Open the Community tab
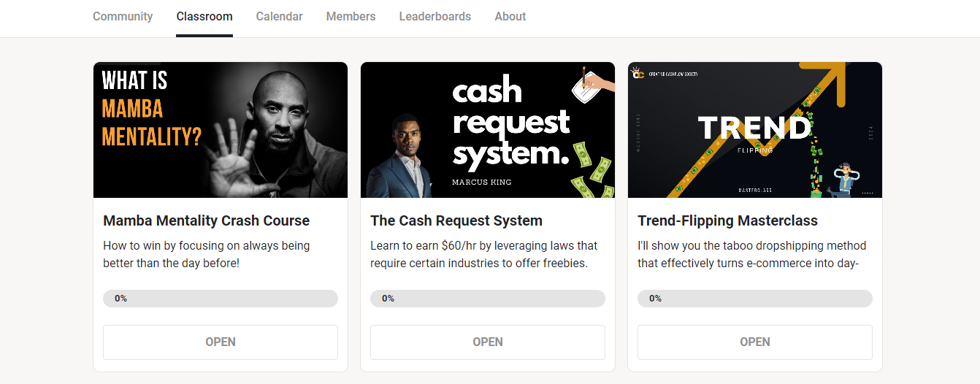Viewport: 980px width, 384px height. pos(123,16)
